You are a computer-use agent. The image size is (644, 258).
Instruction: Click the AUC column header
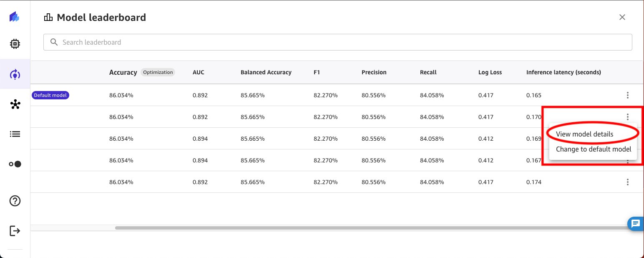(199, 72)
